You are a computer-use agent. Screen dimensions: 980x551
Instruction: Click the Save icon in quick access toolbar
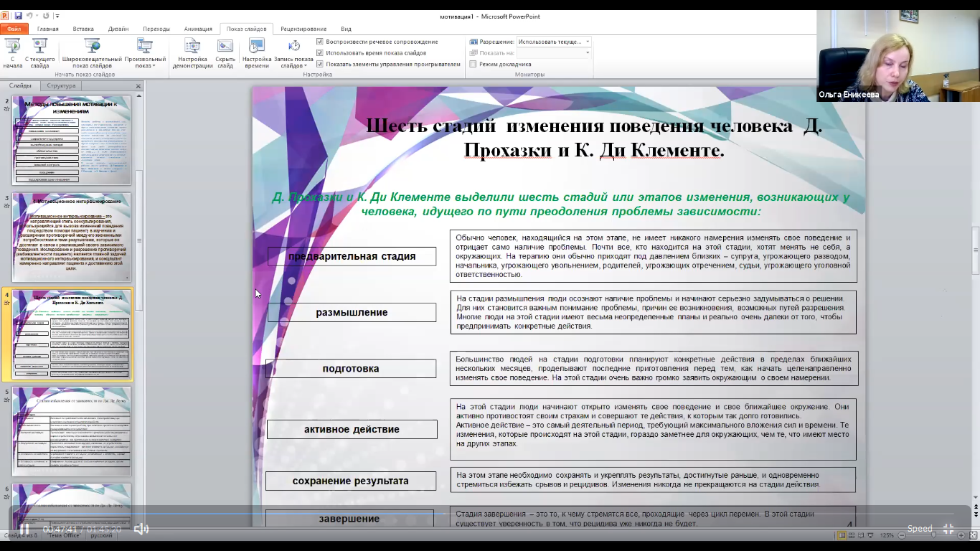click(18, 15)
